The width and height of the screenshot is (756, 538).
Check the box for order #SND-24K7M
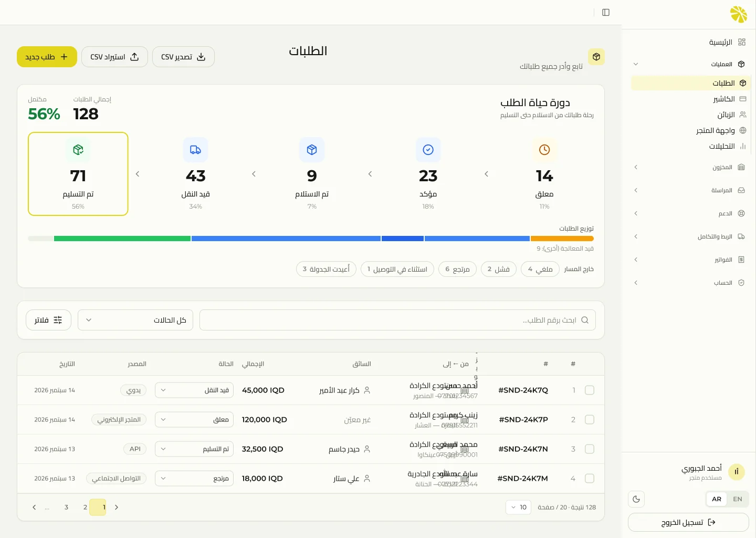[590, 479]
